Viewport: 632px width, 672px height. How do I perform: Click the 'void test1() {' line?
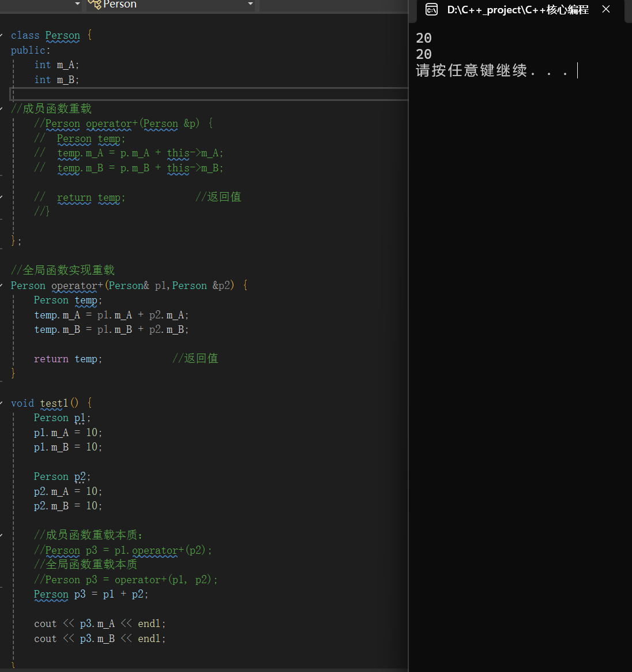coord(51,403)
